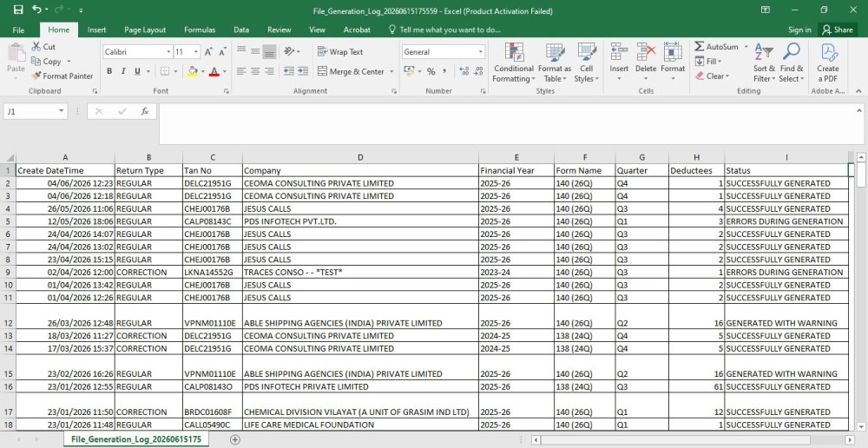Switch to the Insert ribbon tab
This screenshot has height=448, width=868.
(97, 30)
